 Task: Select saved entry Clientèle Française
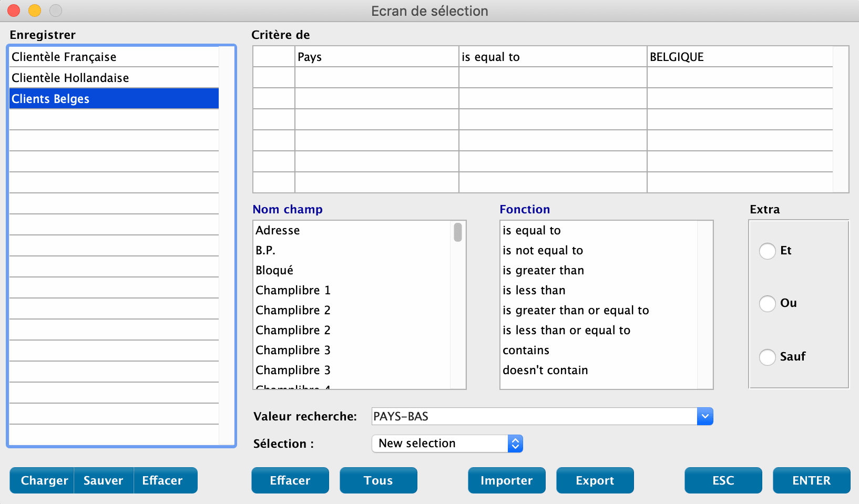coord(114,57)
